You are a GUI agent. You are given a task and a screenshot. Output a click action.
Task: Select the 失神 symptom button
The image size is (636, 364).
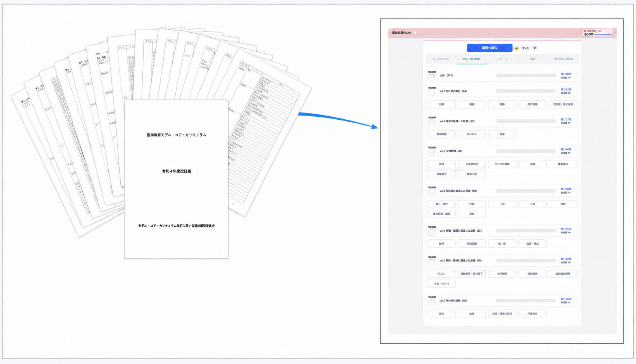click(502, 134)
